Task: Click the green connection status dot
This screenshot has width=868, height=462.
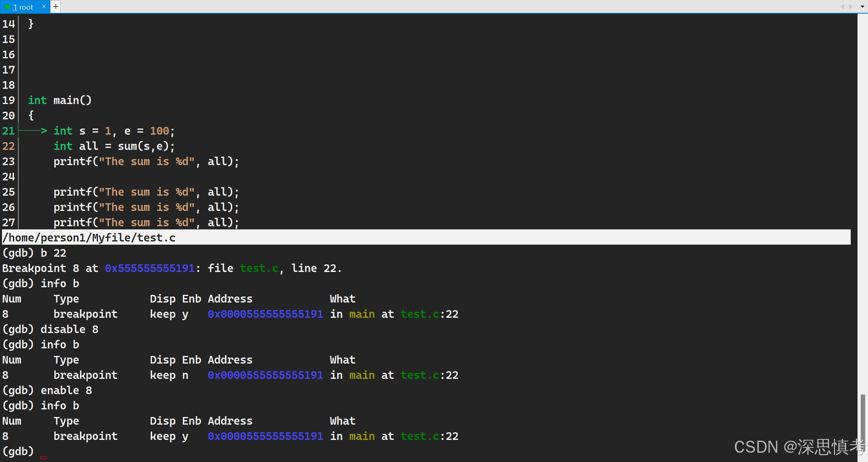Action: [7, 7]
